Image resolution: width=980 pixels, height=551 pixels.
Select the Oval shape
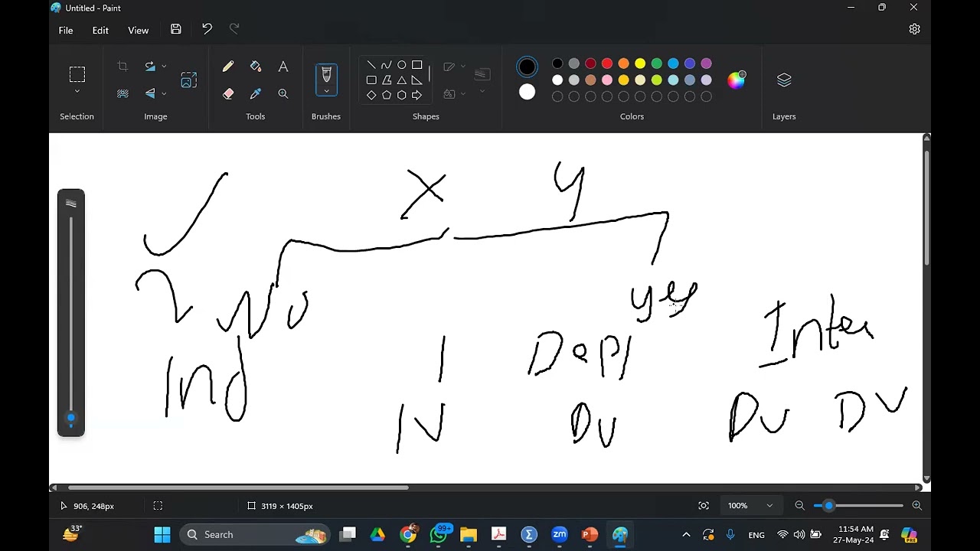click(402, 65)
